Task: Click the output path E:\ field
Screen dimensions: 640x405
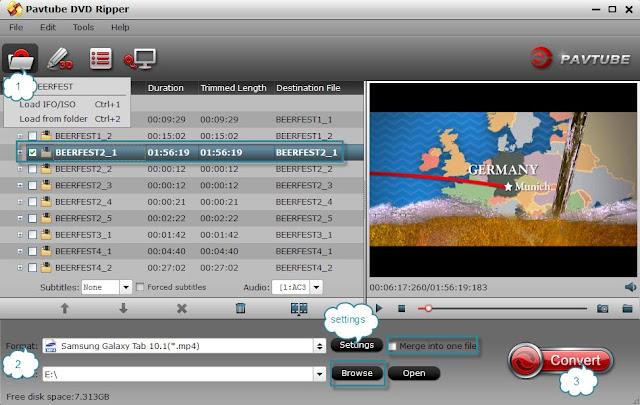Action: coord(178,374)
